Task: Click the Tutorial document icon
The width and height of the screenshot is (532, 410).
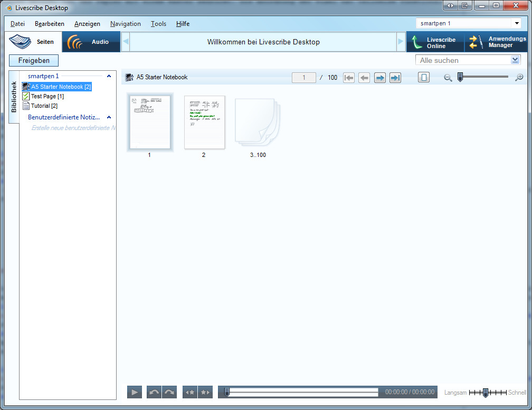Action: click(x=26, y=106)
